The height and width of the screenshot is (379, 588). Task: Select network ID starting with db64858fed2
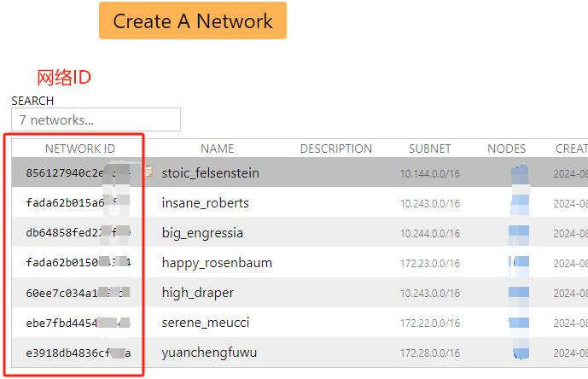[78, 233]
